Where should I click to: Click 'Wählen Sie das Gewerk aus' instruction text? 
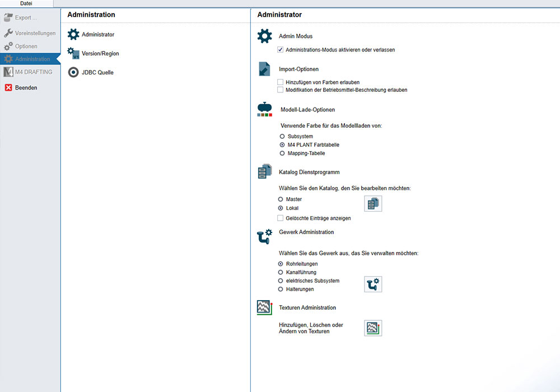point(348,253)
